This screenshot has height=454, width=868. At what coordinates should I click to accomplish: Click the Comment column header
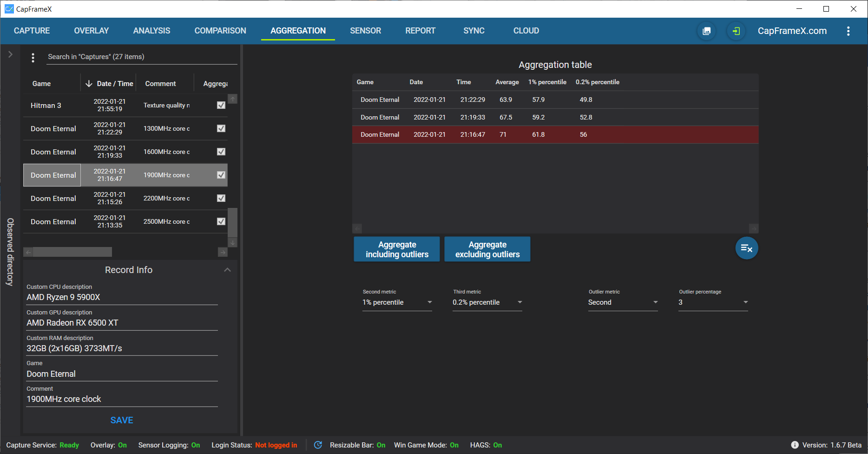pos(160,84)
